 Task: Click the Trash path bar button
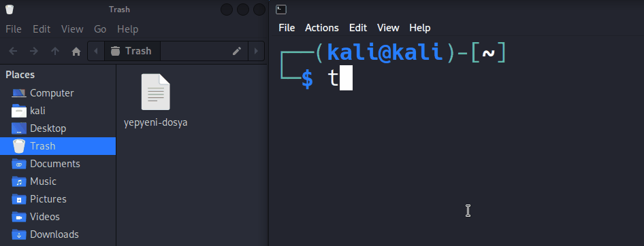pos(132,51)
